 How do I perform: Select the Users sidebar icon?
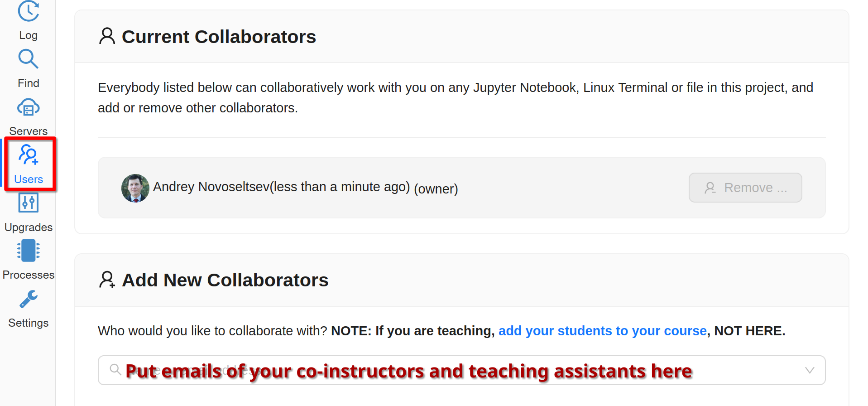(29, 155)
